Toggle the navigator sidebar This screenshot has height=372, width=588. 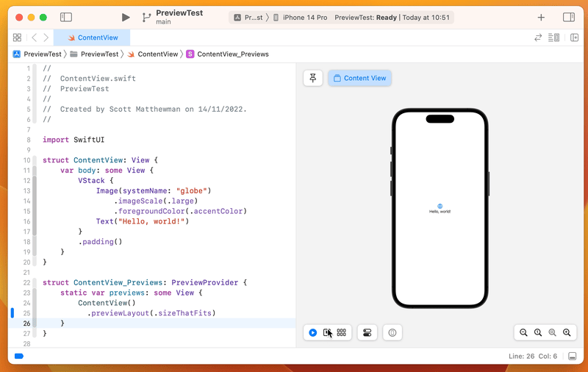pos(66,17)
